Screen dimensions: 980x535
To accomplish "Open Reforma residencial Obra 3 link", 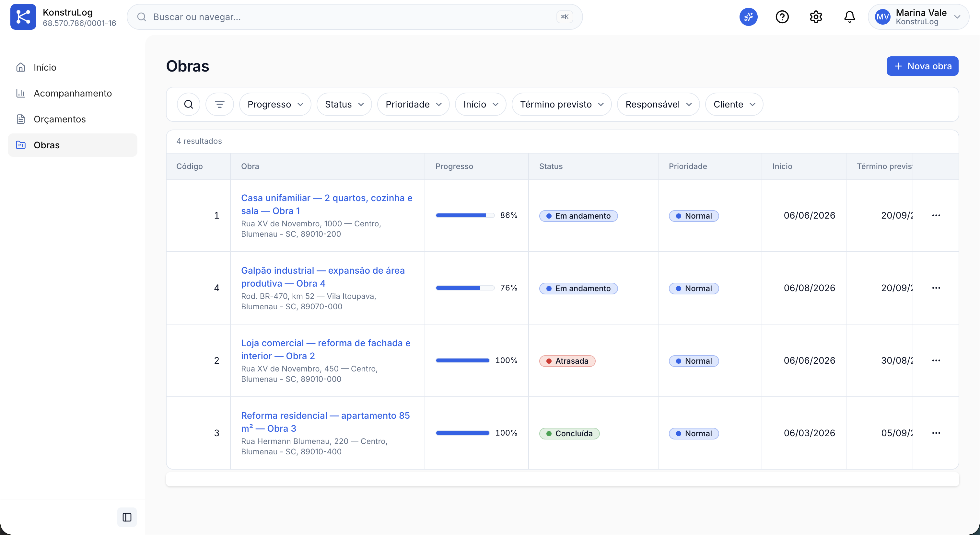I will pyautogui.click(x=325, y=422).
